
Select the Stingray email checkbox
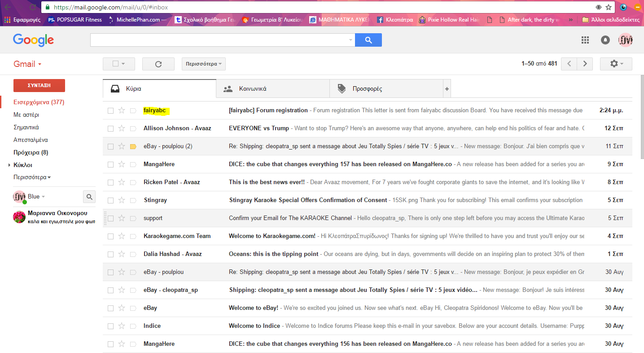click(110, 200)
